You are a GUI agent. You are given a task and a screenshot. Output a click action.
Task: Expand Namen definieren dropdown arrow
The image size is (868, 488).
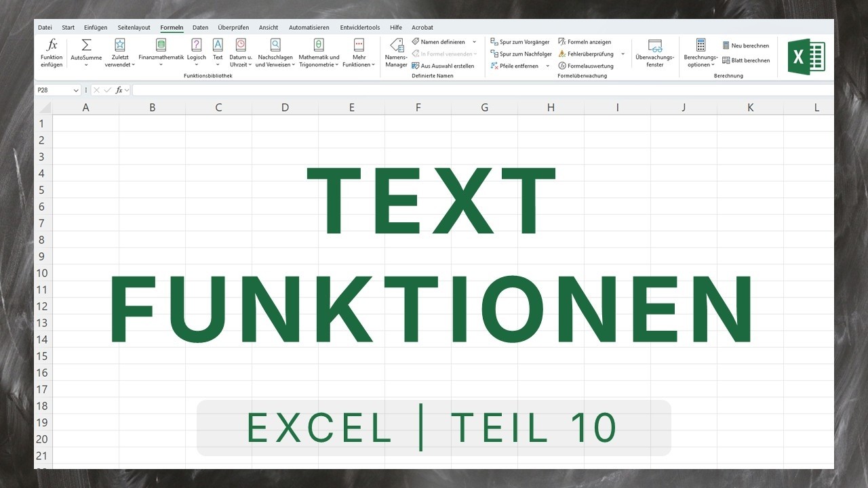tap(474, 42)
